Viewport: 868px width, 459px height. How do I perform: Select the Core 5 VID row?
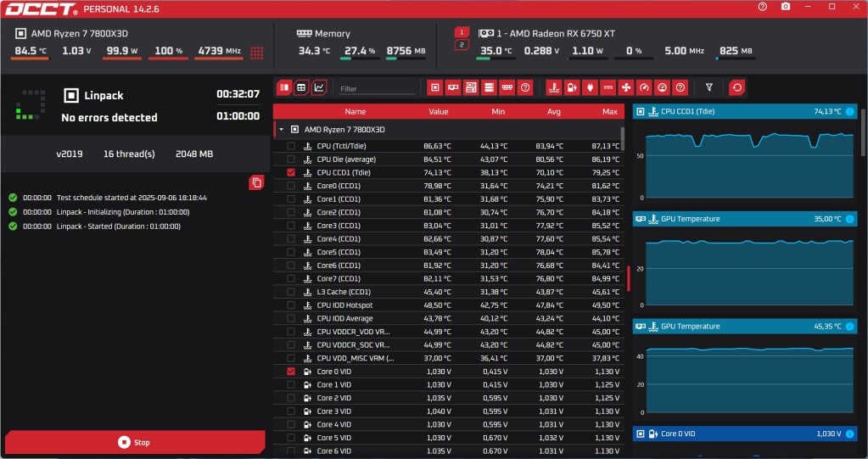448,438
